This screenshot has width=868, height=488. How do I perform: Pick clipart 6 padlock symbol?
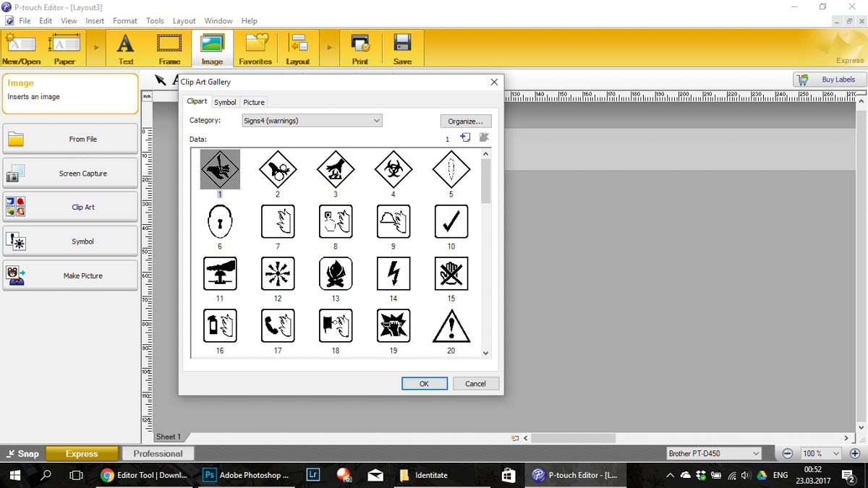pyautogui.click(x=220, y=221)
